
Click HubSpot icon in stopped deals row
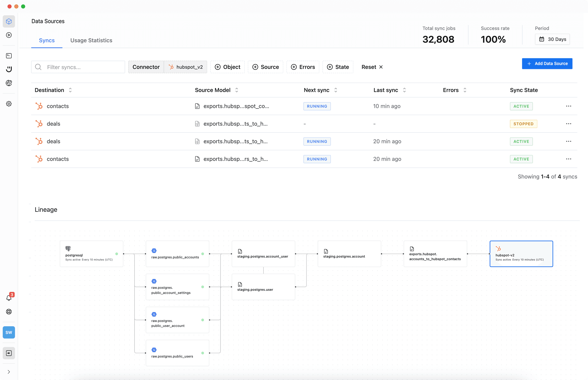[39, 124]
